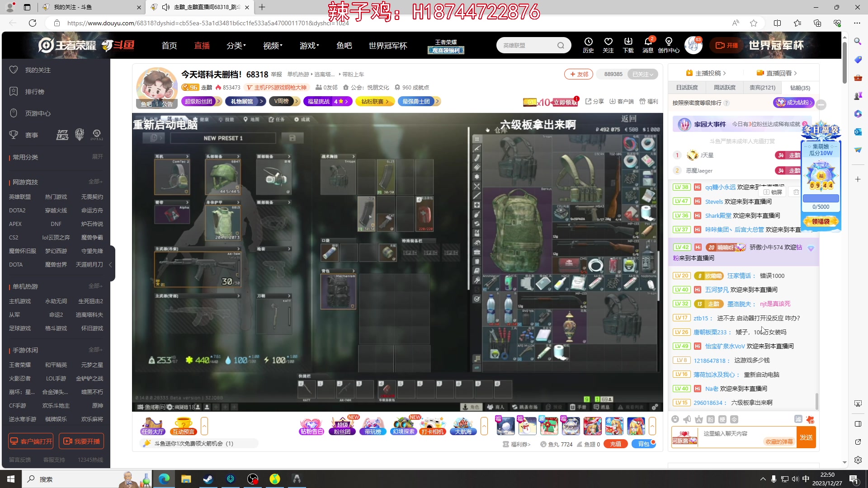This screenshot has width=868, height=488.
Task: Open 排行榜 ranking in sidebar
Action: tap(34, 92)
